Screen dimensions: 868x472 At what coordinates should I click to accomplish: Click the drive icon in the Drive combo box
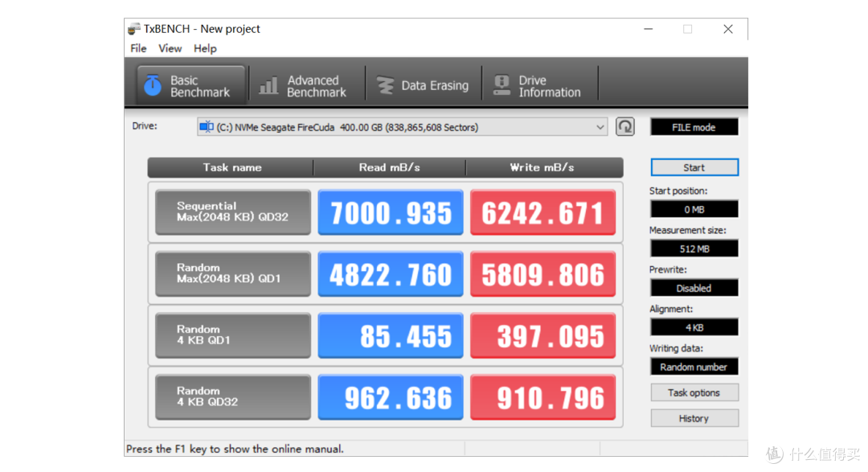tap(207, 127)
